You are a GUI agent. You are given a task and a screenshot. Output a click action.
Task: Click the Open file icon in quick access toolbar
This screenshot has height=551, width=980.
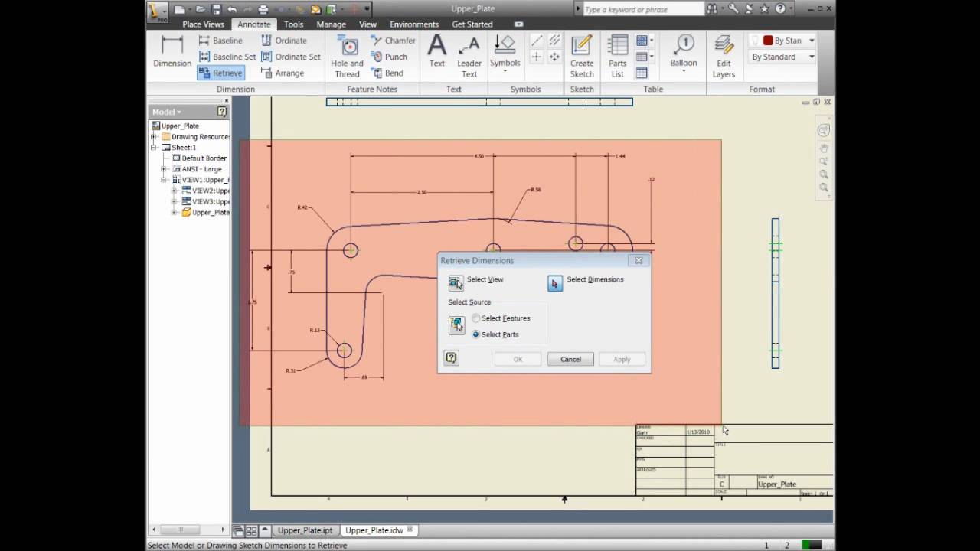click(200, 9)
